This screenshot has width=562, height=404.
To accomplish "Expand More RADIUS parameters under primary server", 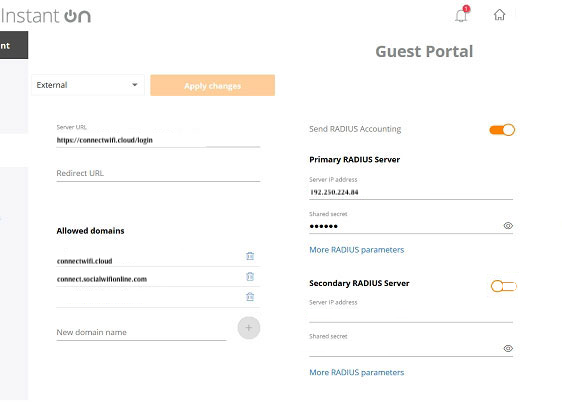I will click(x=357, y=250).
